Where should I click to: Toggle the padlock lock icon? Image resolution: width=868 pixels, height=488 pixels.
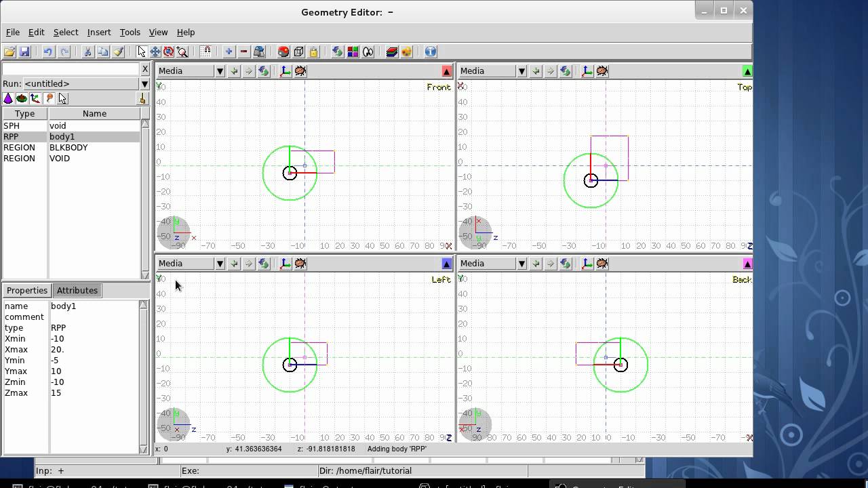pos(313,52)
